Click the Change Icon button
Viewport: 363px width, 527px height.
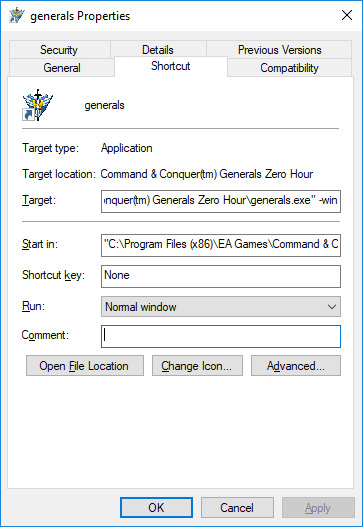197,366
